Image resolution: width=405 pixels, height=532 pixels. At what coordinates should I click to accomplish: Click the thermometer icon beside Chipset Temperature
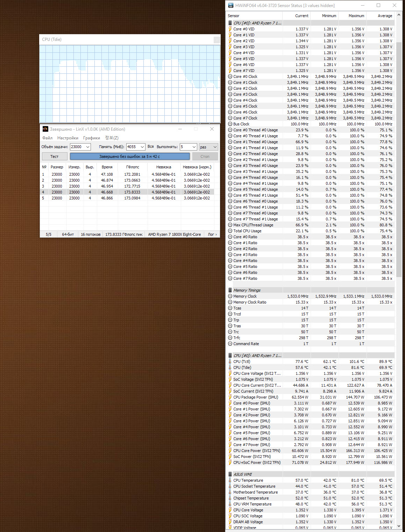click(x=230, y=498)
